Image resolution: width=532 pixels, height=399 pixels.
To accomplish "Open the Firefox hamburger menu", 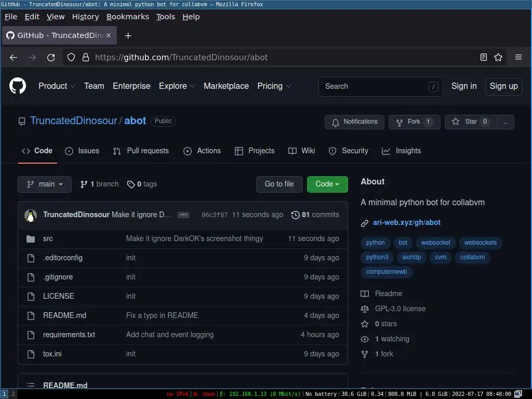I will 518,57.
